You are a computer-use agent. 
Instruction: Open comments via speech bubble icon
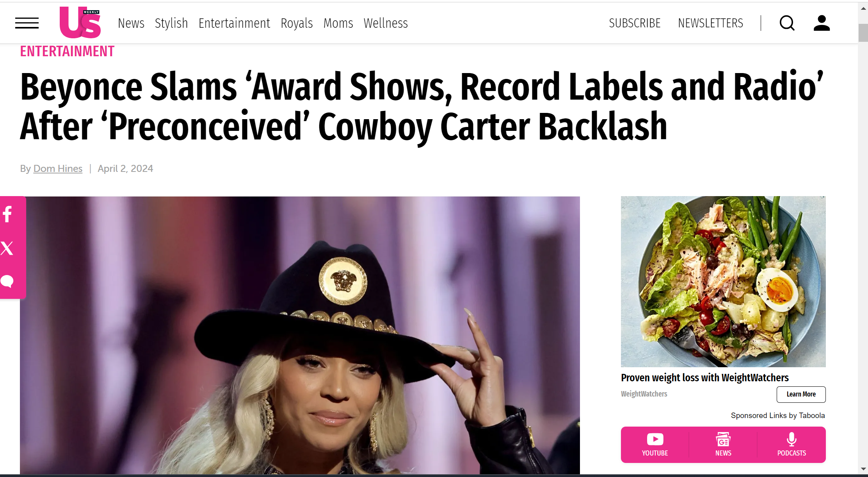tap(7, 281)
